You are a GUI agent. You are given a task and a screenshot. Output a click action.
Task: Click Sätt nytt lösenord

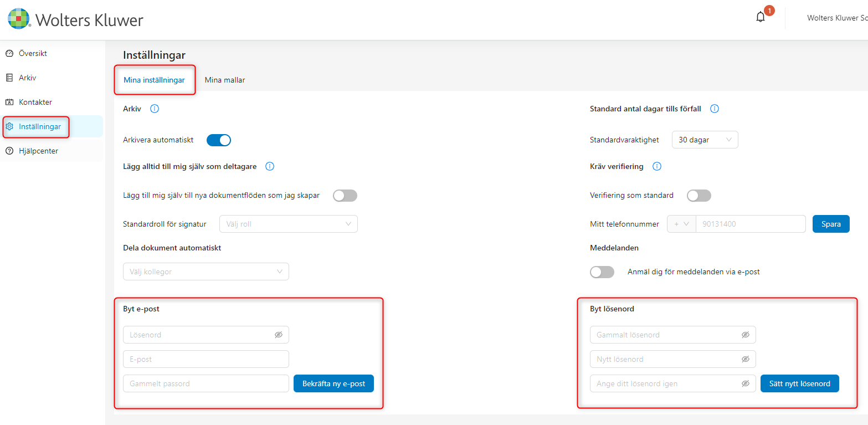tap(800, 383)
